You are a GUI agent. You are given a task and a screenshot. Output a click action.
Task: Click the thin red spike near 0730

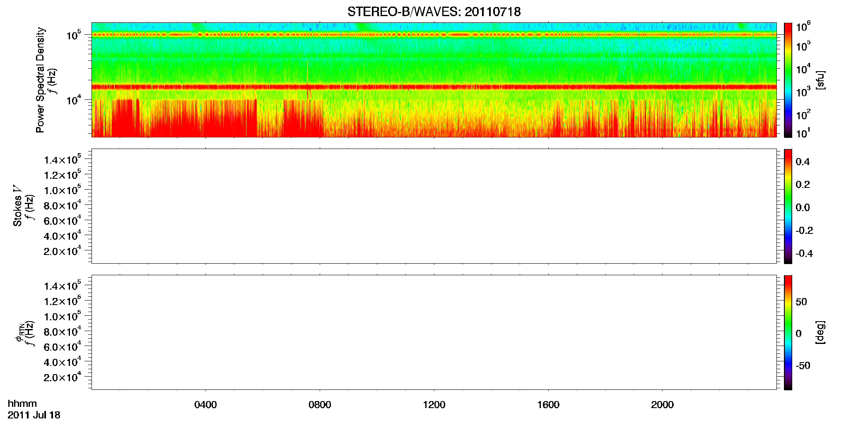click(x=308, y=81)
